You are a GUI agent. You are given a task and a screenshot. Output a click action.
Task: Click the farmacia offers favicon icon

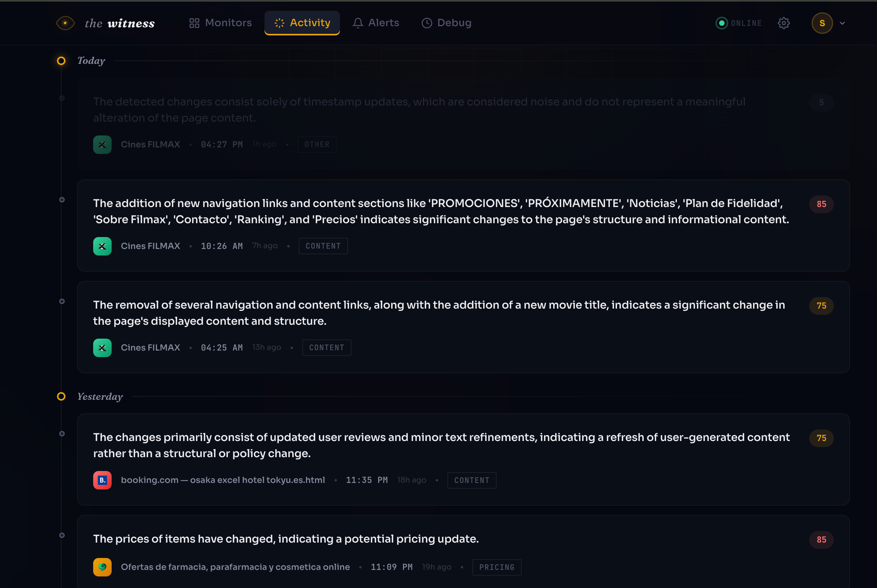[x=102, y=567]
